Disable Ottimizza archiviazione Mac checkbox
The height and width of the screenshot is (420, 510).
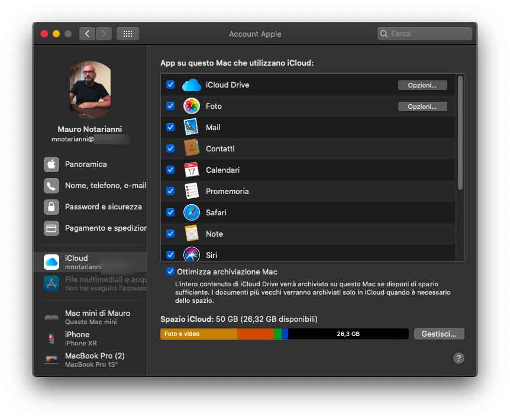[x=170, y=272]
